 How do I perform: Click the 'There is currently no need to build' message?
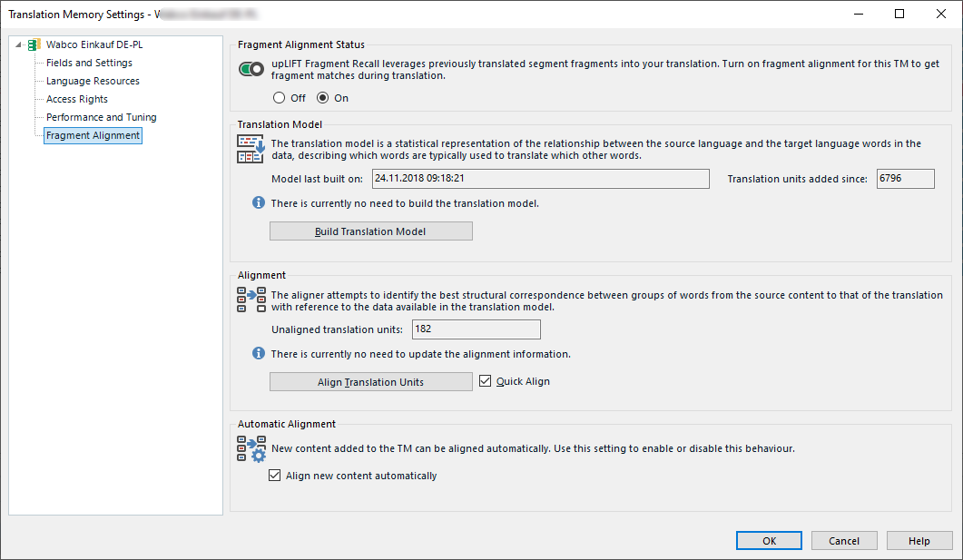(405, 203)
